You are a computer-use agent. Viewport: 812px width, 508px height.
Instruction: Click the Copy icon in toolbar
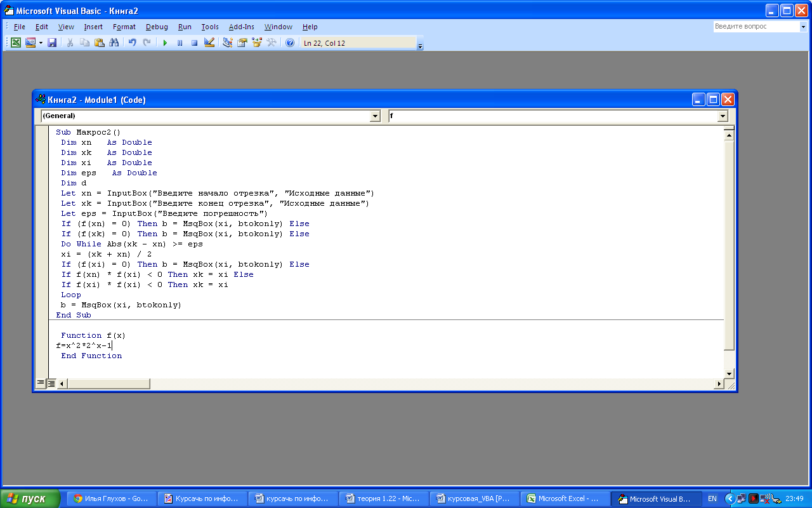pos(85,43)
